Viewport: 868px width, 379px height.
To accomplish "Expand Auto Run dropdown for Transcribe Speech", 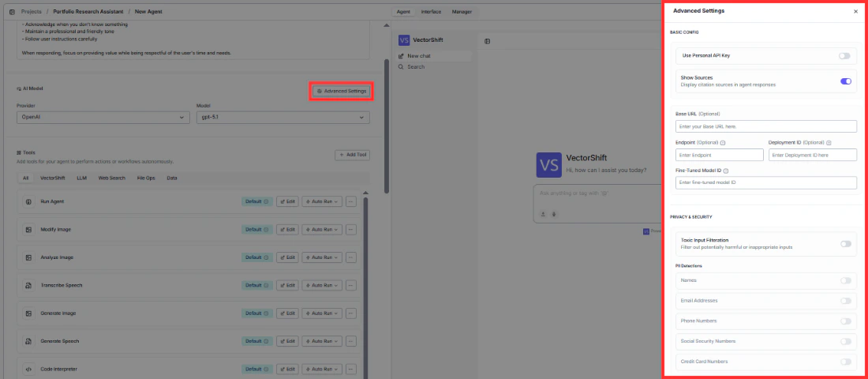I will [x=322, y=285].
